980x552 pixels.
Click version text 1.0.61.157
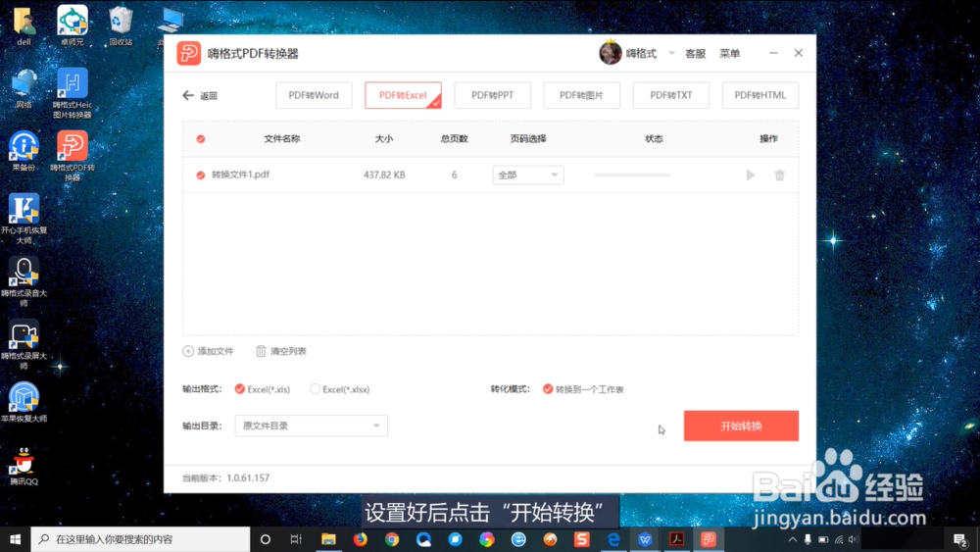click(x=248, y=477)
